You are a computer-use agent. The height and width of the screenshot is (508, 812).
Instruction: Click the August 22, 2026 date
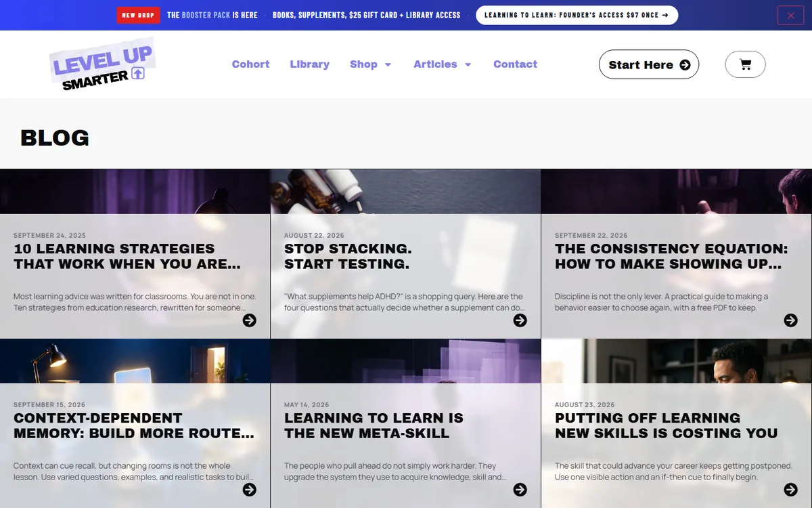point(314,236)
